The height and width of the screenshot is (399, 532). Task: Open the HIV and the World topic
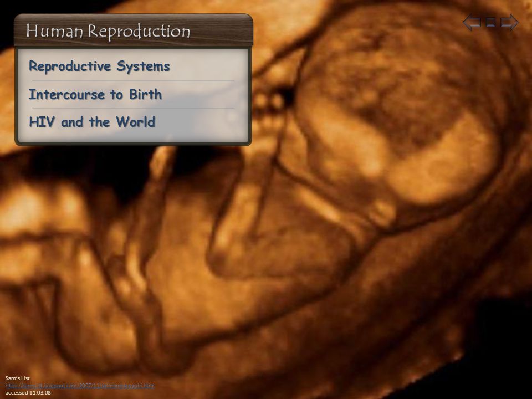point(93,122)
